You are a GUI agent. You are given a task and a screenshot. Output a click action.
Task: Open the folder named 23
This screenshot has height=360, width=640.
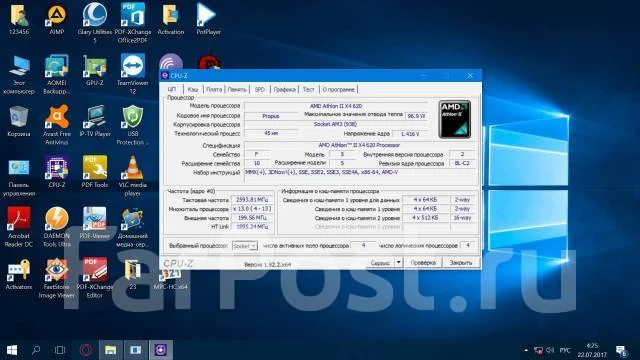coord(133,274)
